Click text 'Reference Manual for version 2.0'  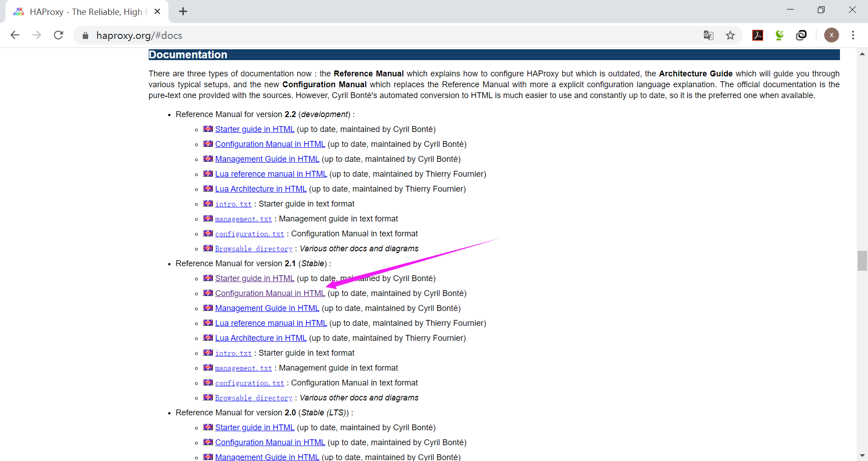coord(236,413)
